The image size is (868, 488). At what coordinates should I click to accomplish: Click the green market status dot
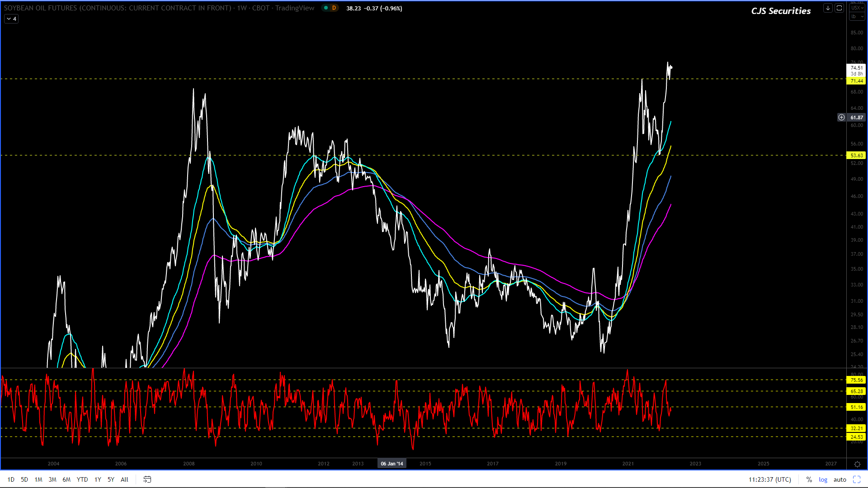coord(325,8)
